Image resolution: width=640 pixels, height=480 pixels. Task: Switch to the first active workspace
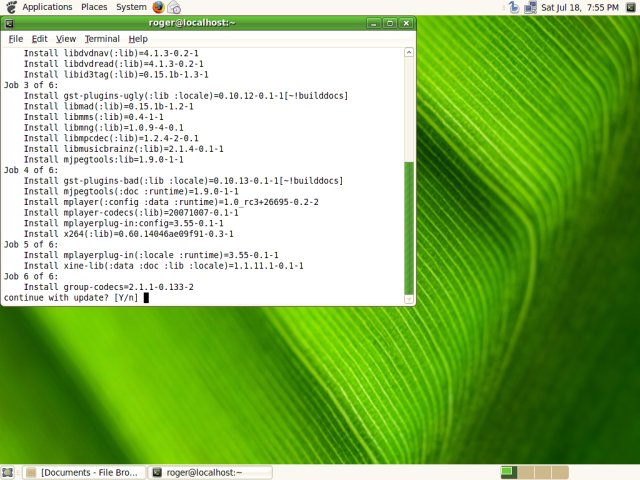click(509, 472)
